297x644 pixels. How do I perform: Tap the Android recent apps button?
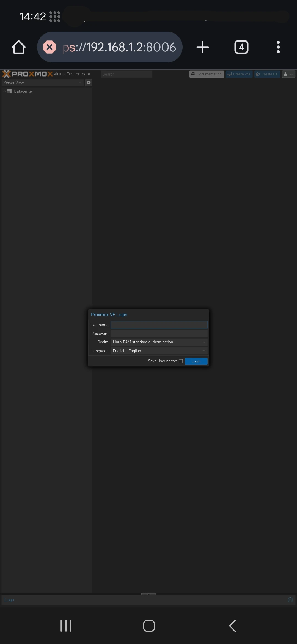(66, 626)
